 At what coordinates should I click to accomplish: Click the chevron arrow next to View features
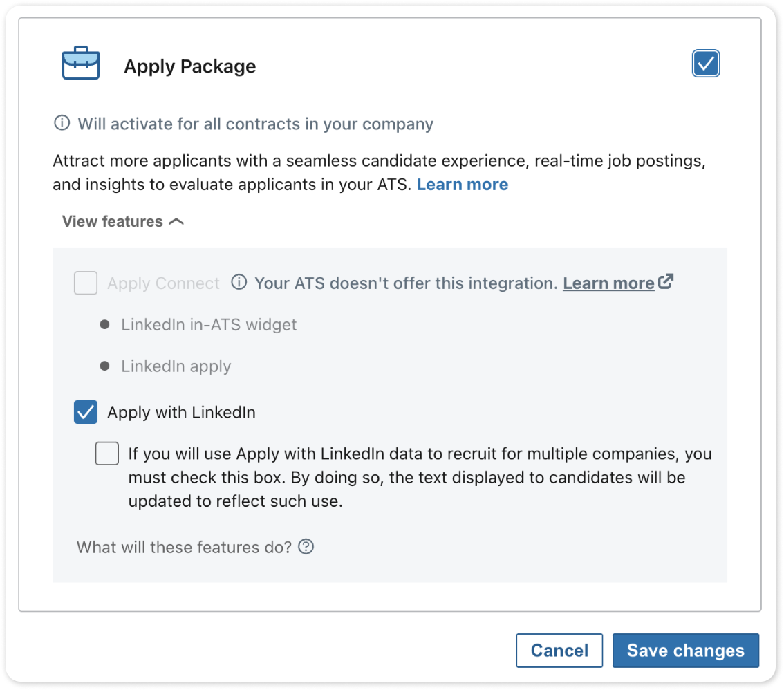(176, 221)
